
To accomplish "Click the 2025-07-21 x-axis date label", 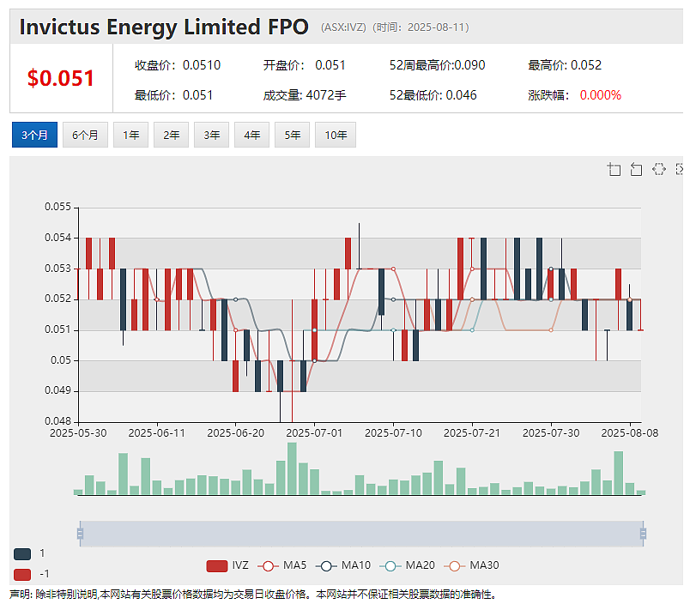I will tap(472, 432).
